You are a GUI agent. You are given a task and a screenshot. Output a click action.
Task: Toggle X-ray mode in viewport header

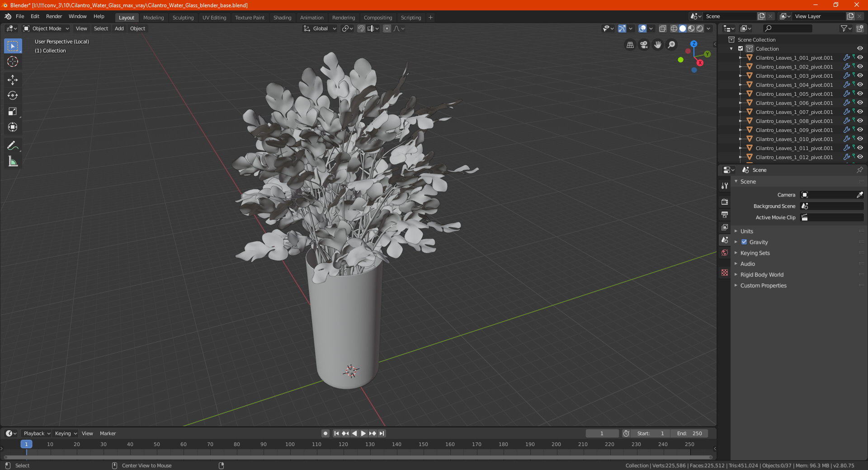[x=662, y=28]
